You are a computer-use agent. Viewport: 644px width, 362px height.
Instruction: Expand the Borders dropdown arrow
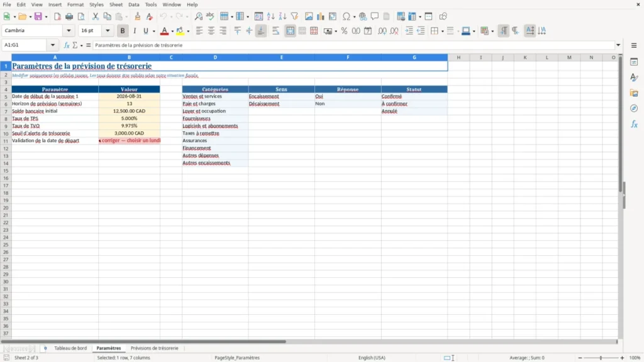click(442, 31)
